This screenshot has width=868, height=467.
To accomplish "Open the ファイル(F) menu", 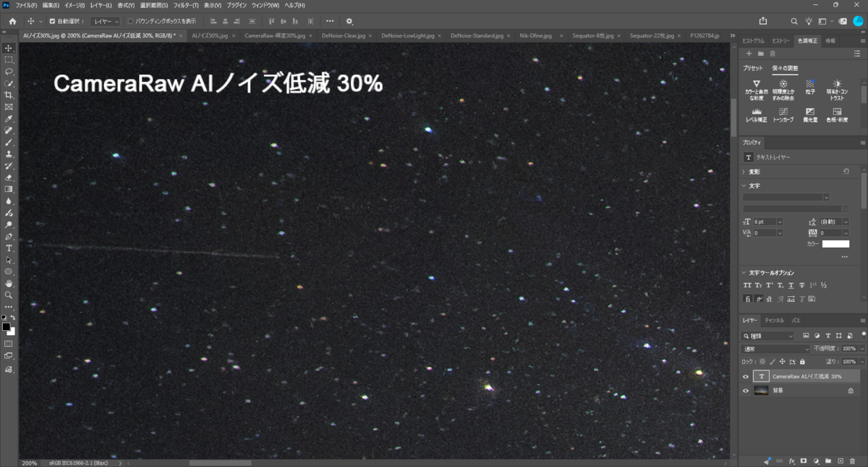I will (x=26, y=5).
